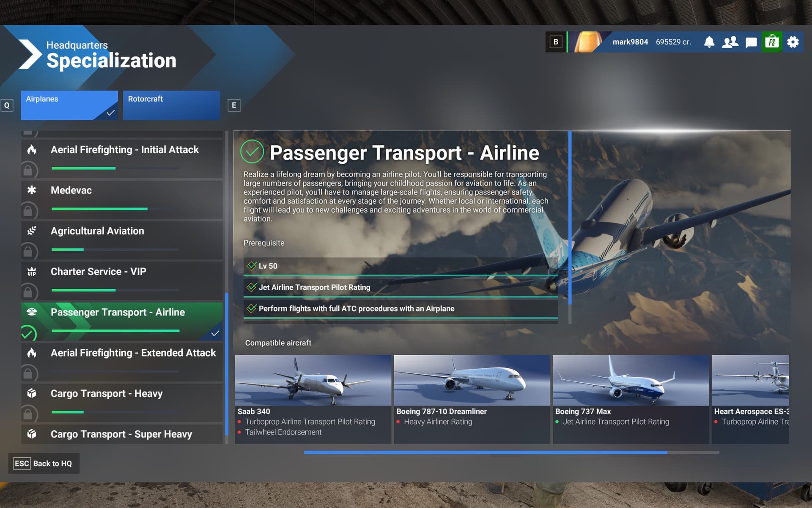
Task: Select Aerial Firefighting - Extended Attack specialization
Action: click(x=122, y=362)
